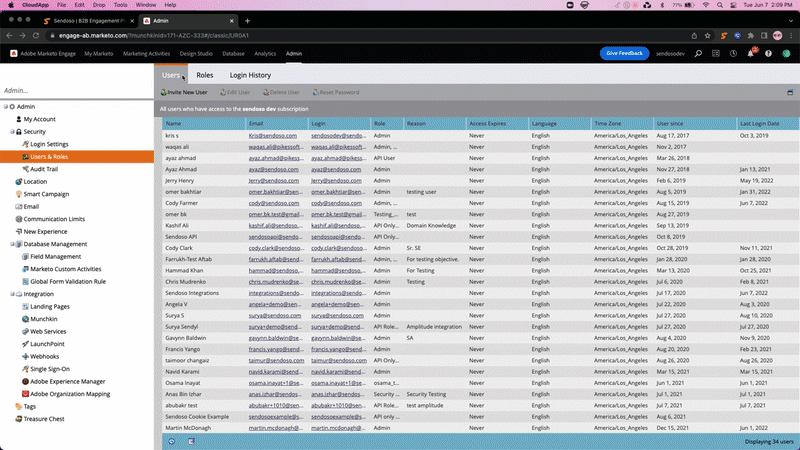Screen dimensions: 800x450
Task: Open Smart Campaign in admin tree
Action: (42, 194)
